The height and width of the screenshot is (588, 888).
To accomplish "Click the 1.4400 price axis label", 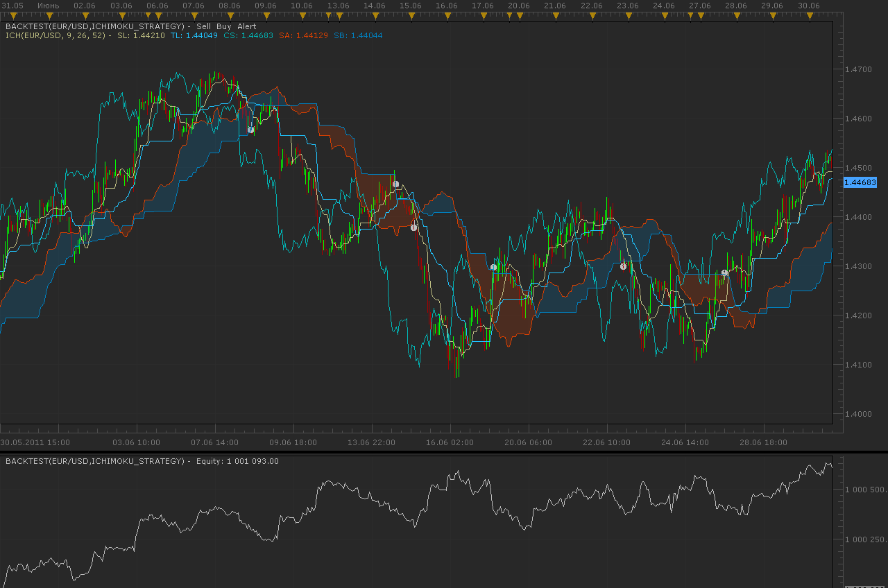I will (x=858, y=218).
